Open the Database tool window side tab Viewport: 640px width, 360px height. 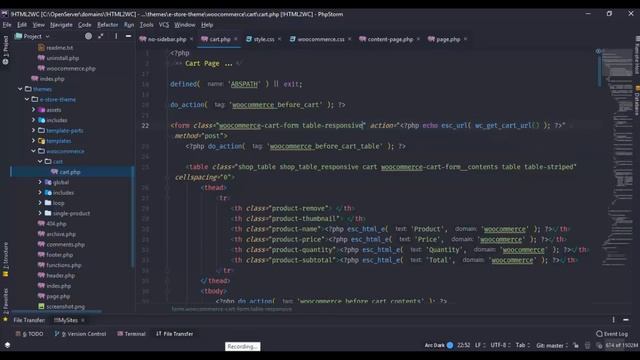(x=636, y=100)
